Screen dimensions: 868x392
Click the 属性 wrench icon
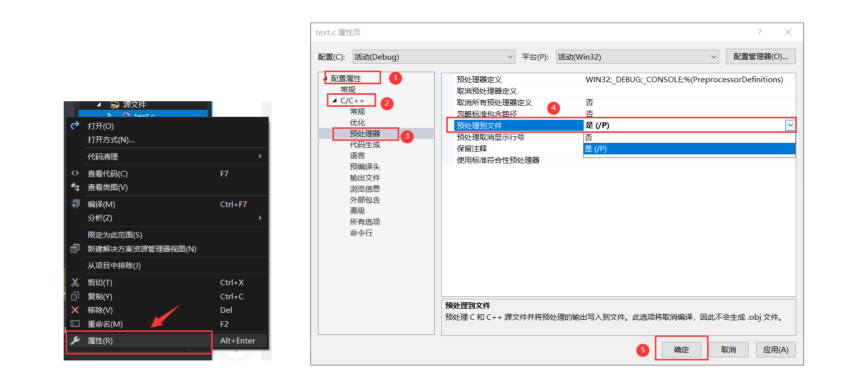point(75,340)
